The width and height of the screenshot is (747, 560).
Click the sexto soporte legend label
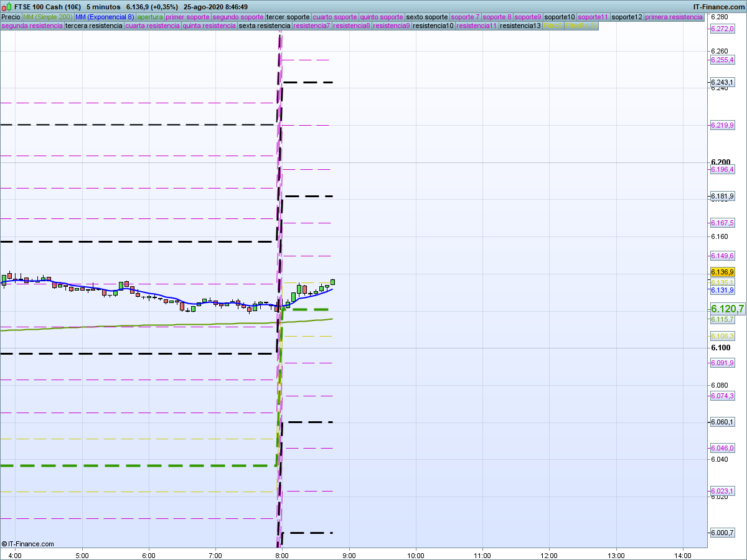tap(426, 17)
